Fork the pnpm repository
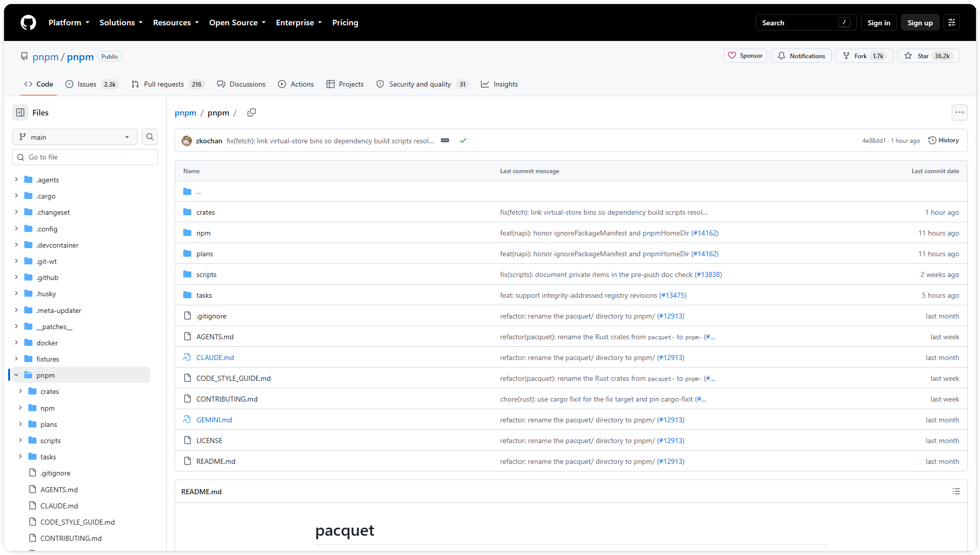 coord(864,56)
